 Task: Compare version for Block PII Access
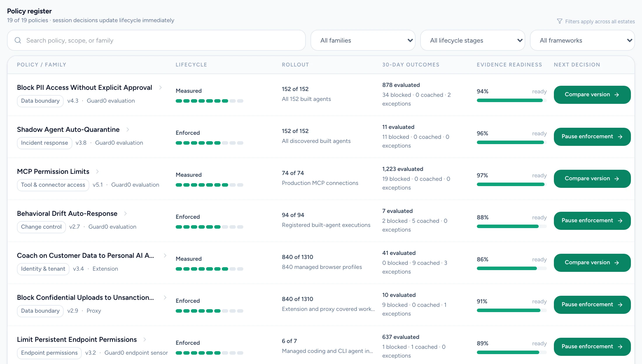[592, 94]
